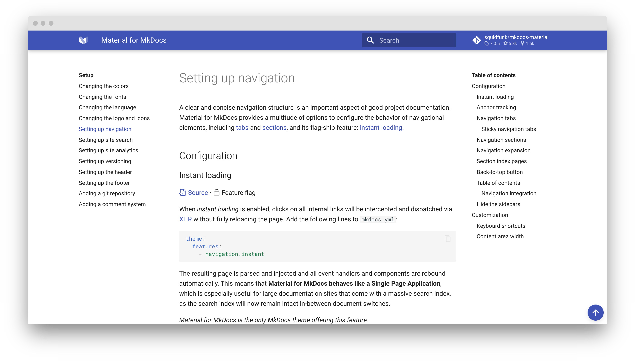Jump to Navigation tabs in contents
635x364 pixels.
pyautogui.click(x=496, y=118)
